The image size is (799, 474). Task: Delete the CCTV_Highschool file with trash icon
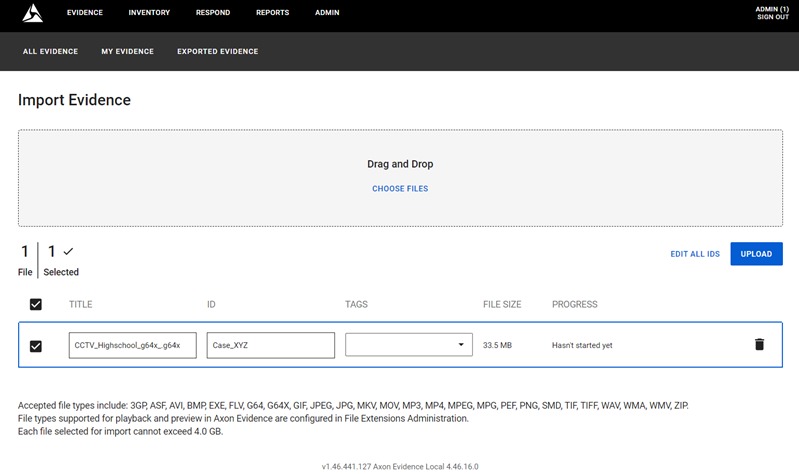(759, 345)
